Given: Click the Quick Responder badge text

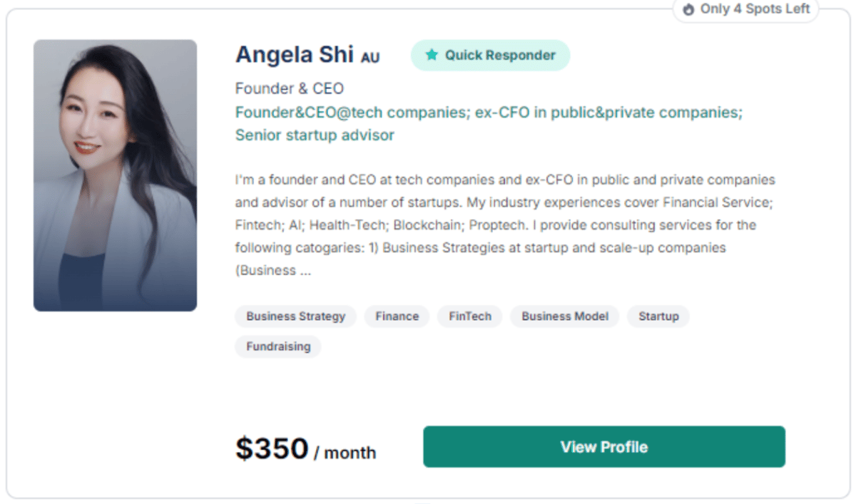Looking at the screenshot, I should [500, 55].
